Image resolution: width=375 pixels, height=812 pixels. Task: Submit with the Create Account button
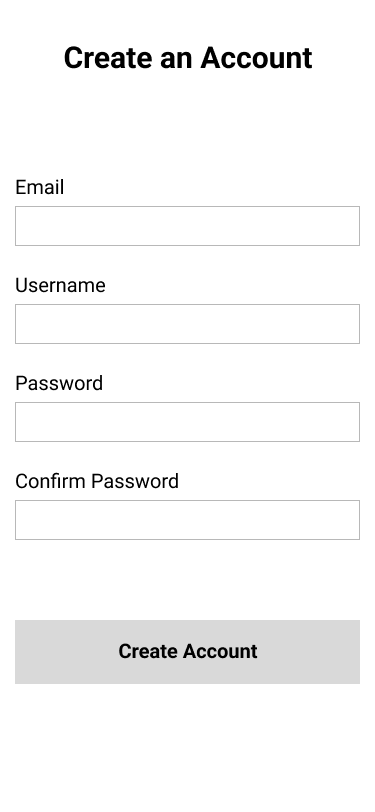[x=187, y=651]
